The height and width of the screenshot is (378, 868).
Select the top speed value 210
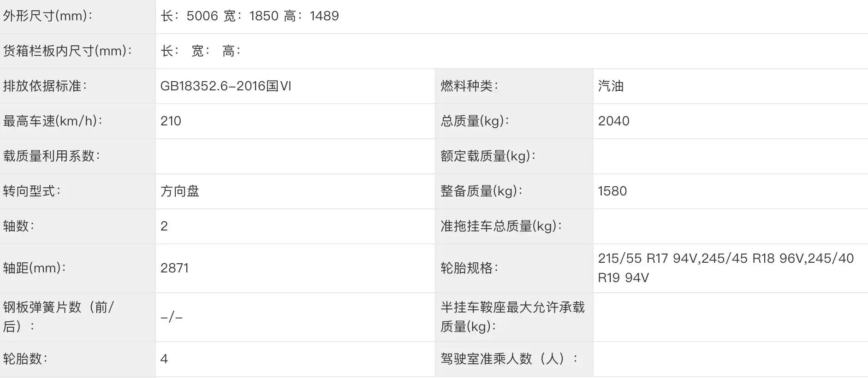pos(171,121)
